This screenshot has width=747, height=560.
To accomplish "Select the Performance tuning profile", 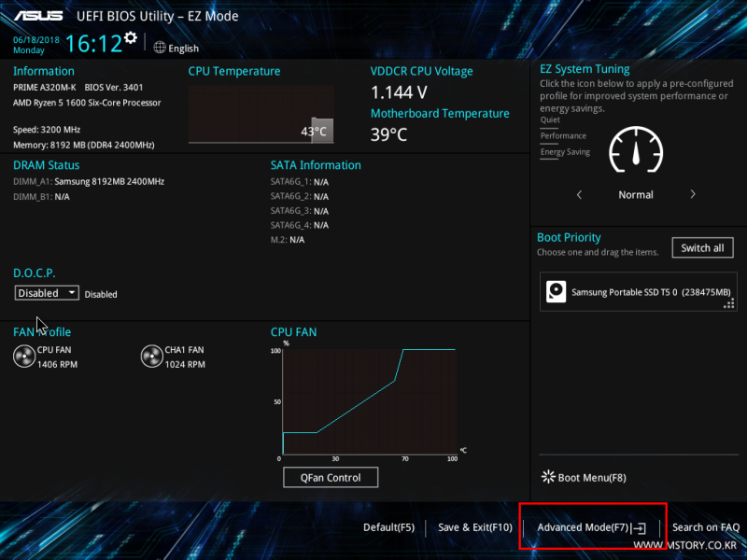I will tap(563, 136).
